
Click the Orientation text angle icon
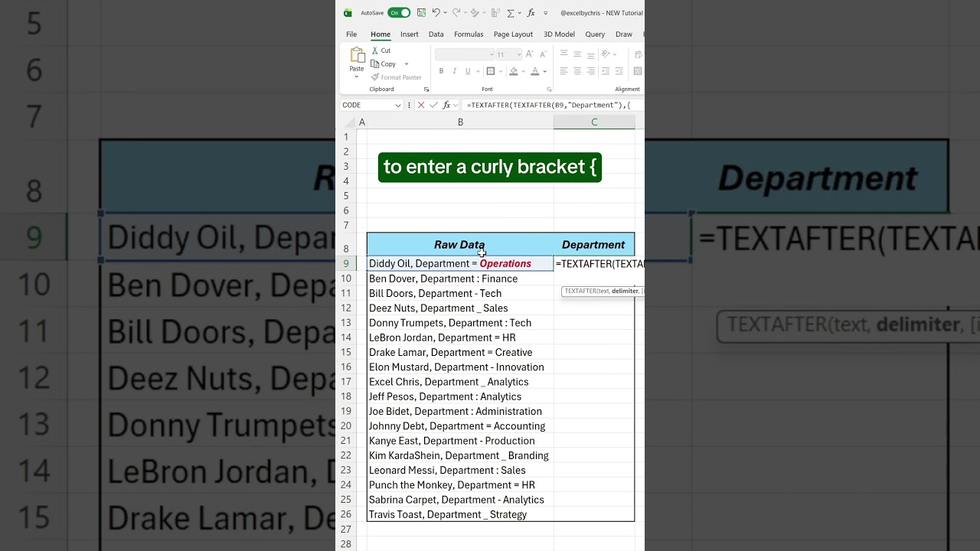click(606, 54)
